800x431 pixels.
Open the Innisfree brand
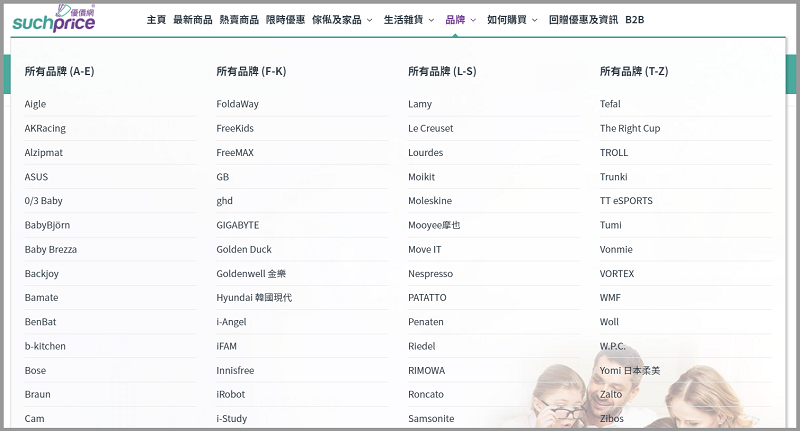[235, 371]
